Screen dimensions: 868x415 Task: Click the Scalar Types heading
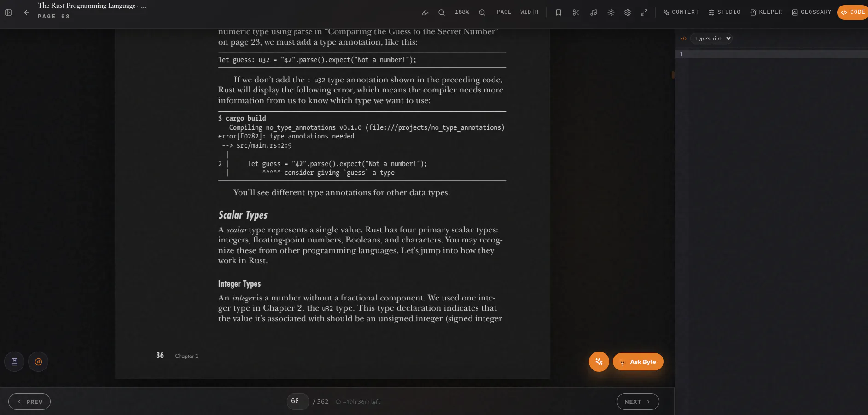tap(243, 215)
